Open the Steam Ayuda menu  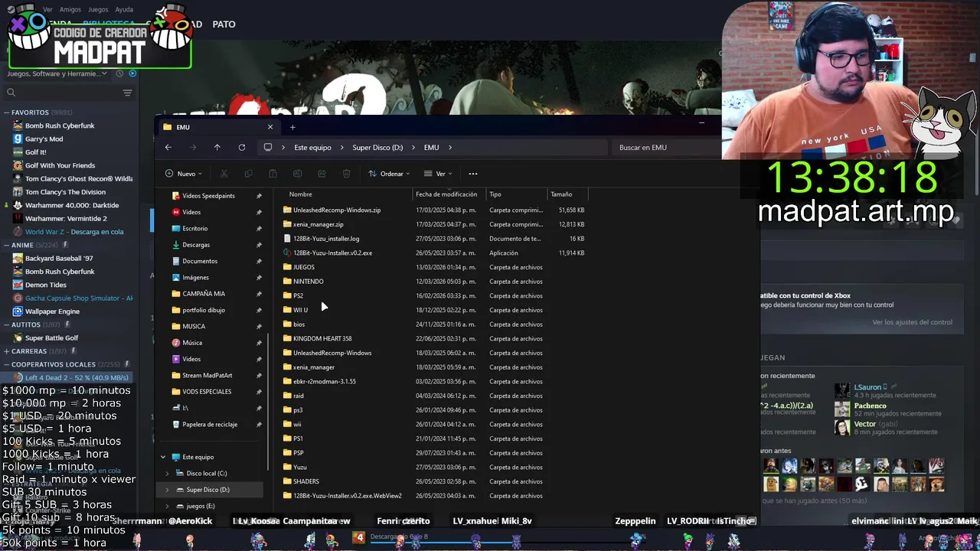[124, 10]
